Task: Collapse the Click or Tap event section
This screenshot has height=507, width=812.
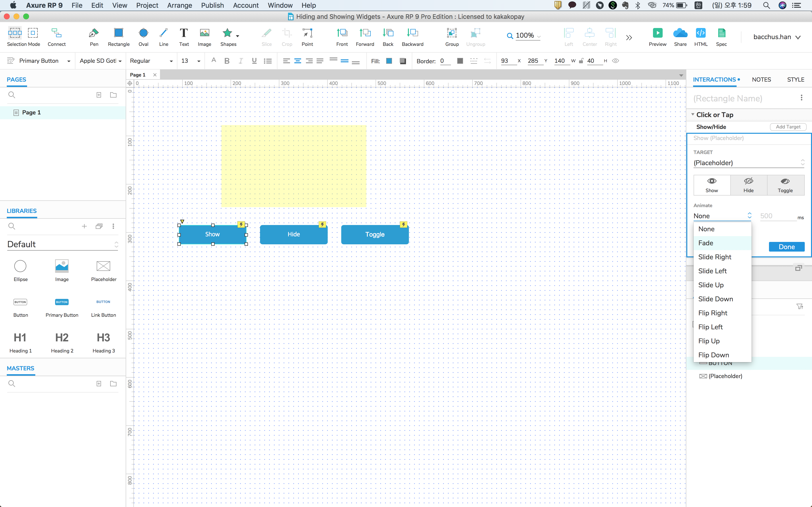Action: (x=693, y=115)
